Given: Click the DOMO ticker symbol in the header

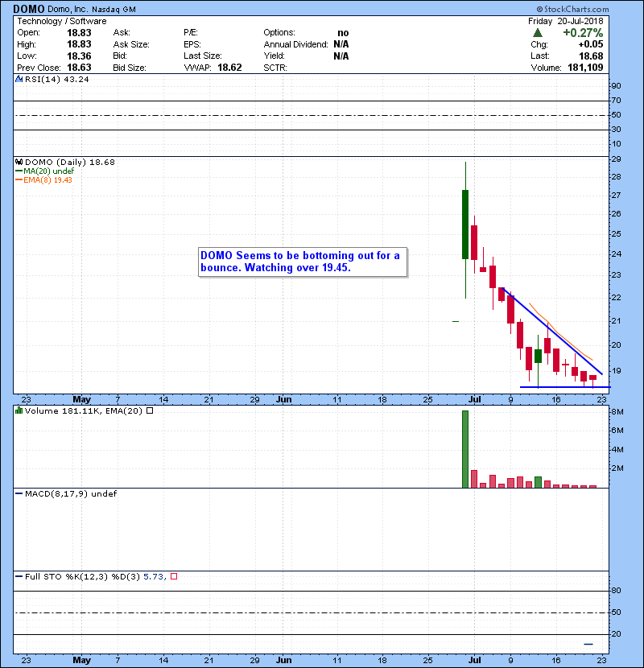Looking at the screenshot, I should [x=28, y=9].
